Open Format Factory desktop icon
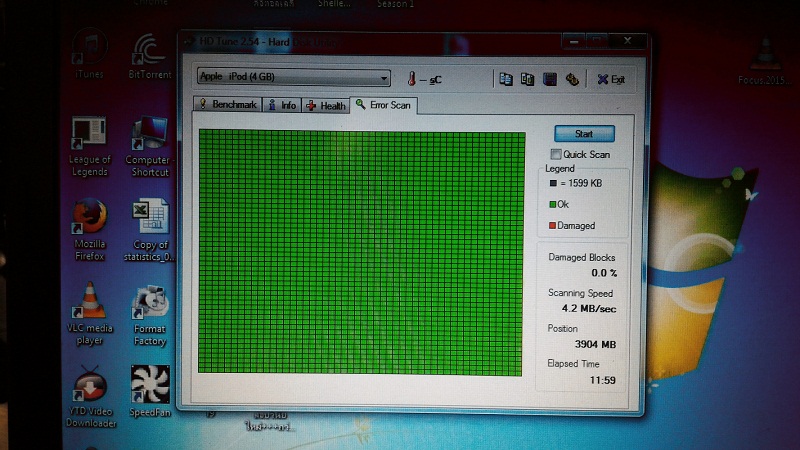800x450 pixels. pos(149,315)
